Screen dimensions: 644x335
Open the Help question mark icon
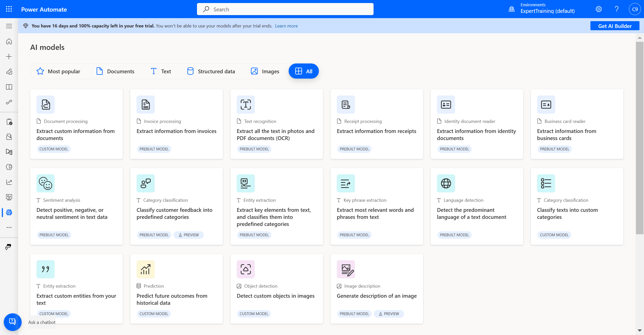[x=616, y=9]
